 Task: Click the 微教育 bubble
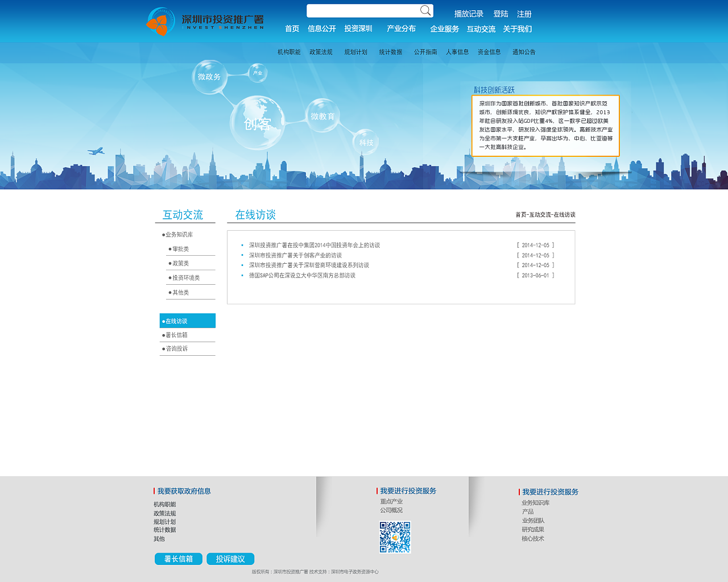pos(322,116)
